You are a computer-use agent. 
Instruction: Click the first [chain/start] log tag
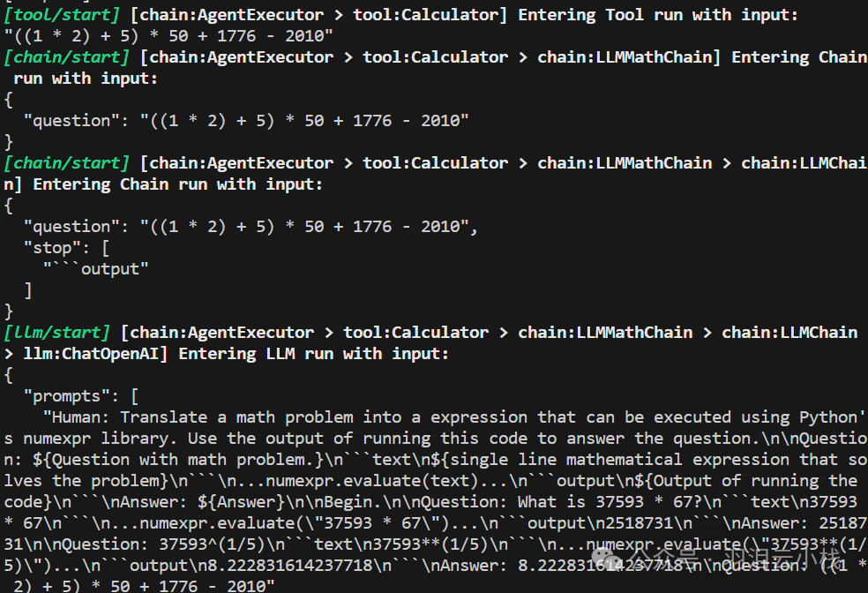coord(66,57)
